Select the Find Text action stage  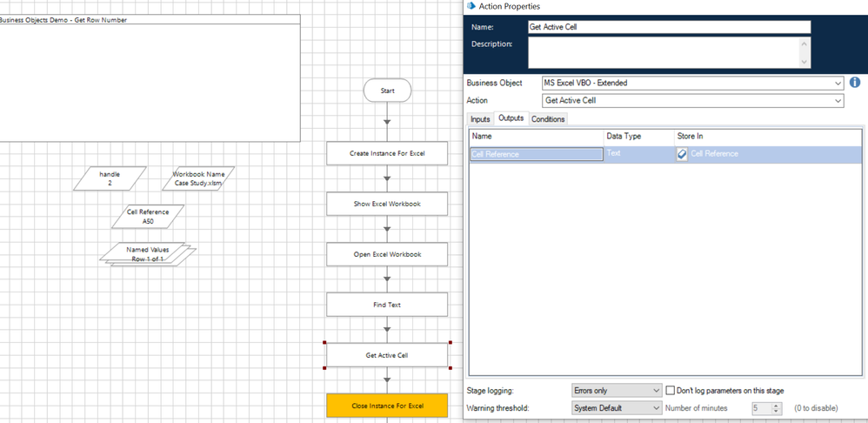point(387,305)
